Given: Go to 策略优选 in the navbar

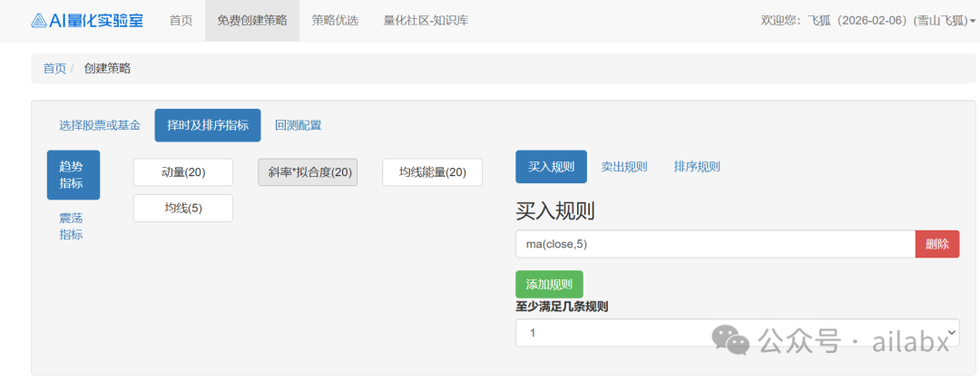Looking at the screenshot, I should (335, 20).
